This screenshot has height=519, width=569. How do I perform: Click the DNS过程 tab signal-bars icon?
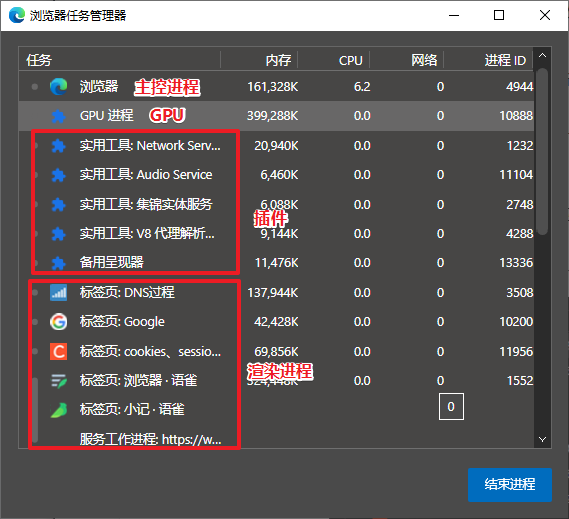point(58,293)
